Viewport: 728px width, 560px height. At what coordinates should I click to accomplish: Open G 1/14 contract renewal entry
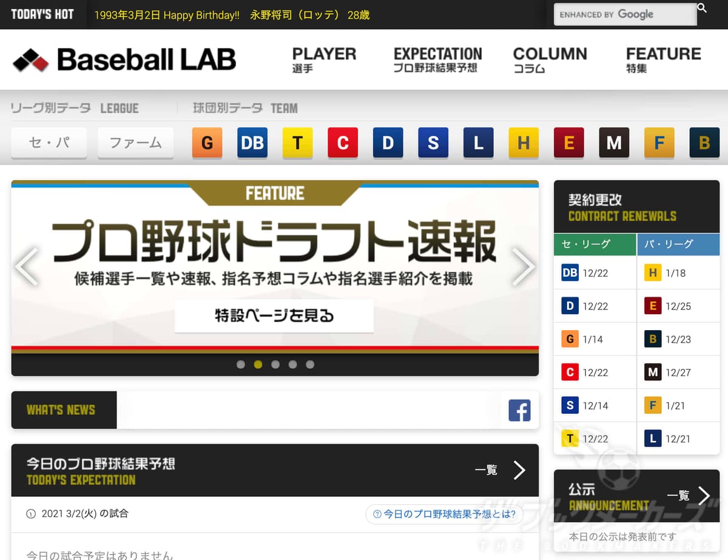pyautogui.click(x=595, y=339)
